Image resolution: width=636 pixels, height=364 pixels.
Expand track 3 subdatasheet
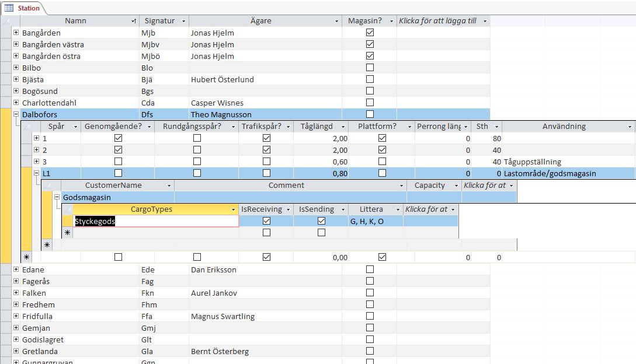[x=37, y=162]
